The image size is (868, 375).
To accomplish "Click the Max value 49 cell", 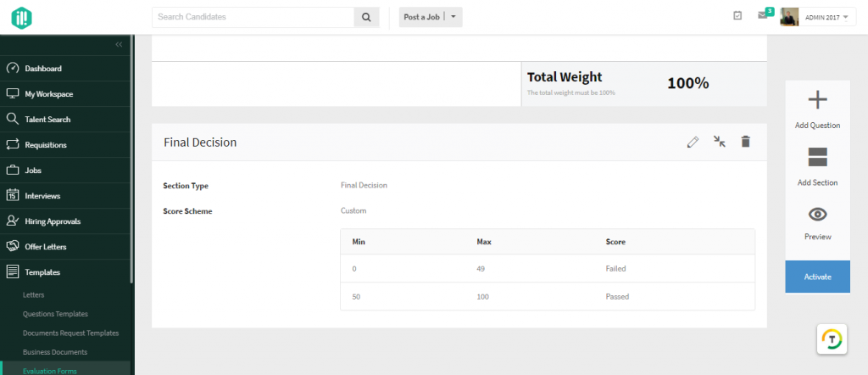I will (481, 269).
